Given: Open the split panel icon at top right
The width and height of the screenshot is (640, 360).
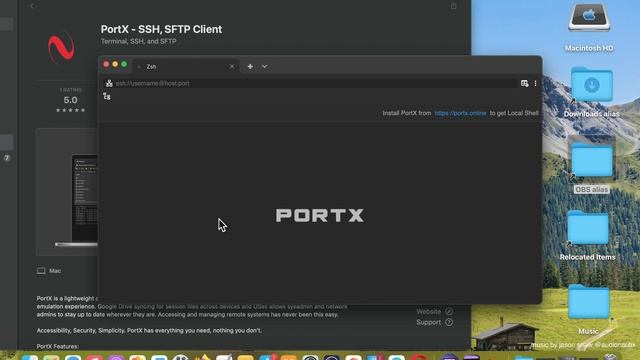Looking at the screenshot, I should (524, 83).
